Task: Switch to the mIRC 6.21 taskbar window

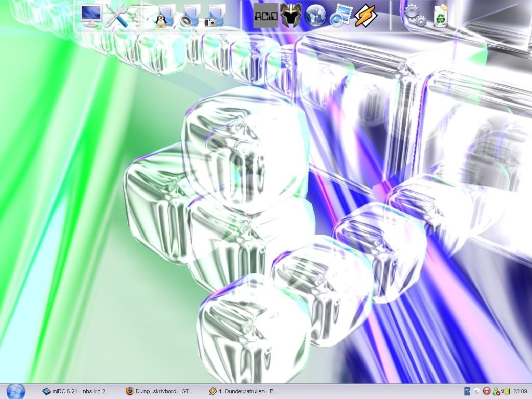Action: [77, 391]
